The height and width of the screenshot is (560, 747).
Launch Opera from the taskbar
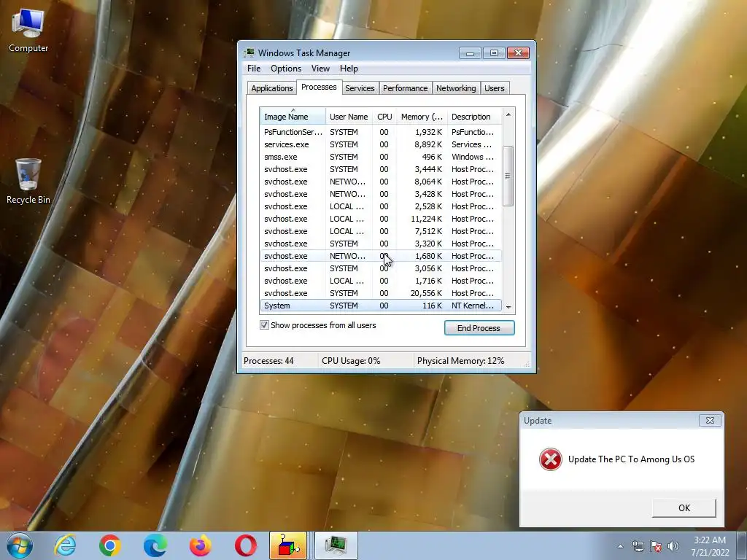246,545
